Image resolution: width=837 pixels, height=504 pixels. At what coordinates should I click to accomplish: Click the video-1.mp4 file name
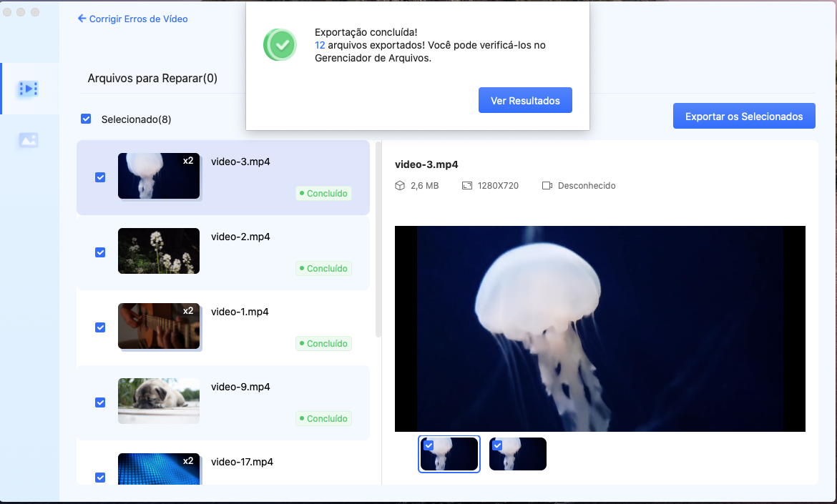[240, 312]
